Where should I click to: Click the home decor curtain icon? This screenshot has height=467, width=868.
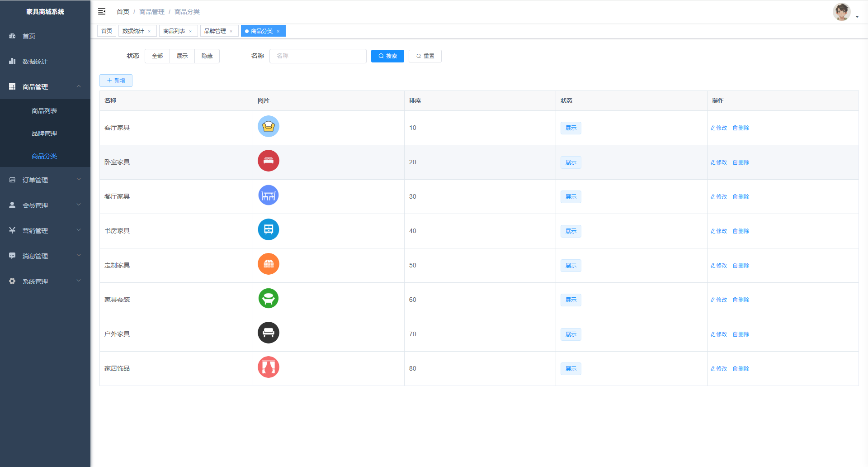click(x=268, y=367)
